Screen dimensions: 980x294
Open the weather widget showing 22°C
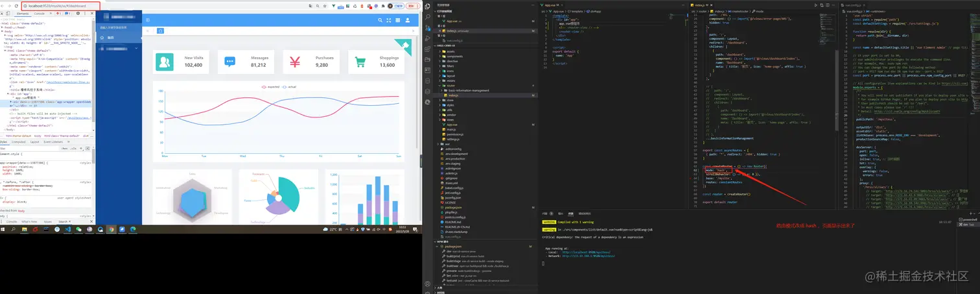tap(331, 230)
